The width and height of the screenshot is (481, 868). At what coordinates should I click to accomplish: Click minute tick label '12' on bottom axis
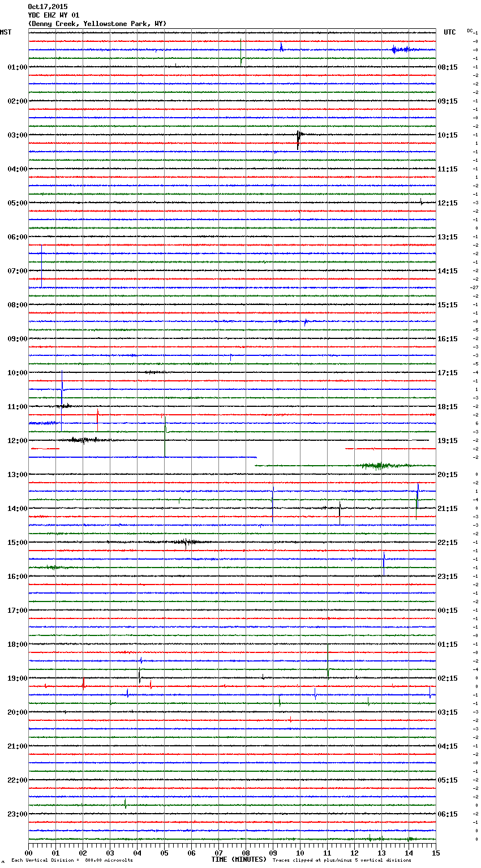[354, 853]
